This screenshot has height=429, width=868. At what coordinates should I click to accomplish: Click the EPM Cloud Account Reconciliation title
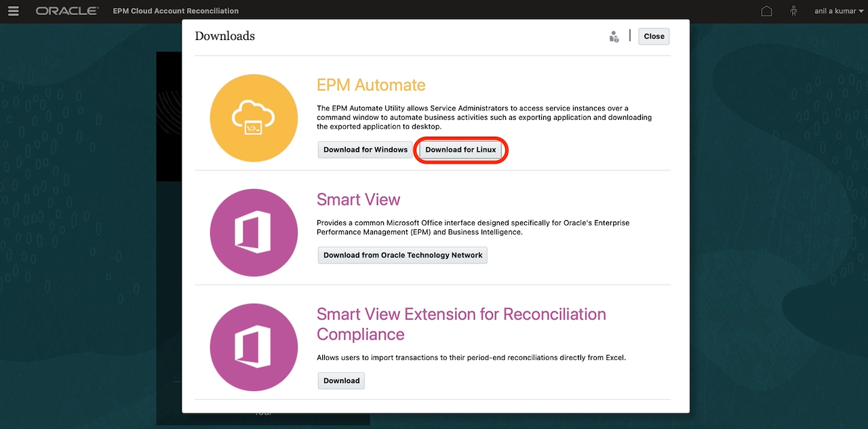click(x=176, y=11)
